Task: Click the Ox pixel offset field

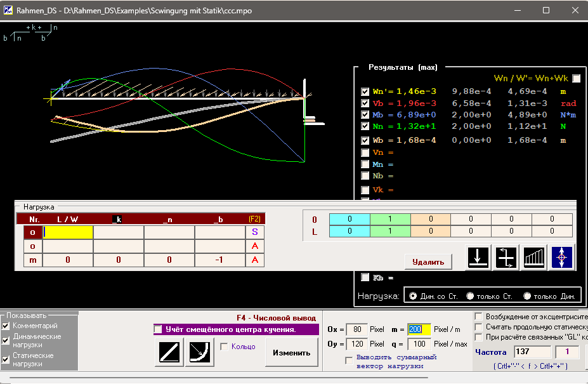Action: point(356,329)
